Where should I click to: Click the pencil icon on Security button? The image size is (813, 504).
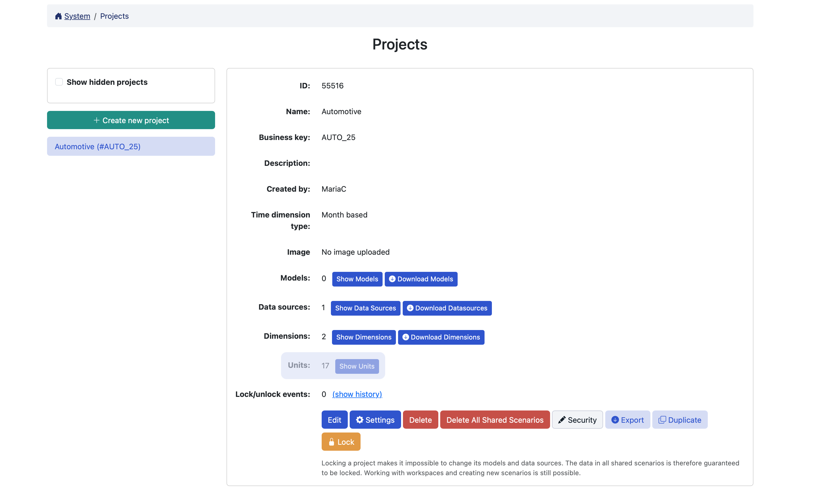click(x=562, y=420)
